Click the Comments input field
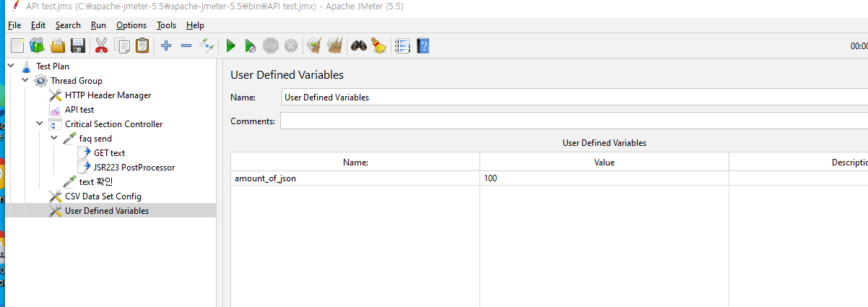 (x=574, y=121)
